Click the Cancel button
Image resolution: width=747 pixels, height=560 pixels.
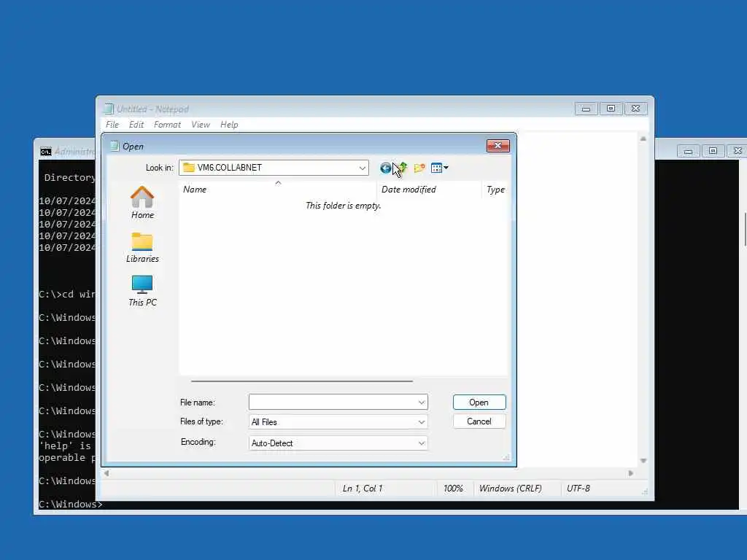pyautogui.click(x=479, y=421)
